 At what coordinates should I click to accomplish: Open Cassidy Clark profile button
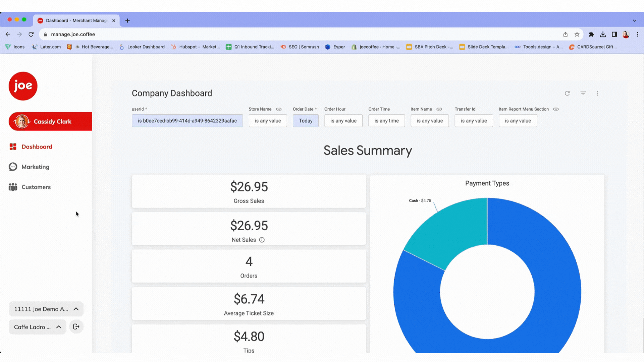50,121
